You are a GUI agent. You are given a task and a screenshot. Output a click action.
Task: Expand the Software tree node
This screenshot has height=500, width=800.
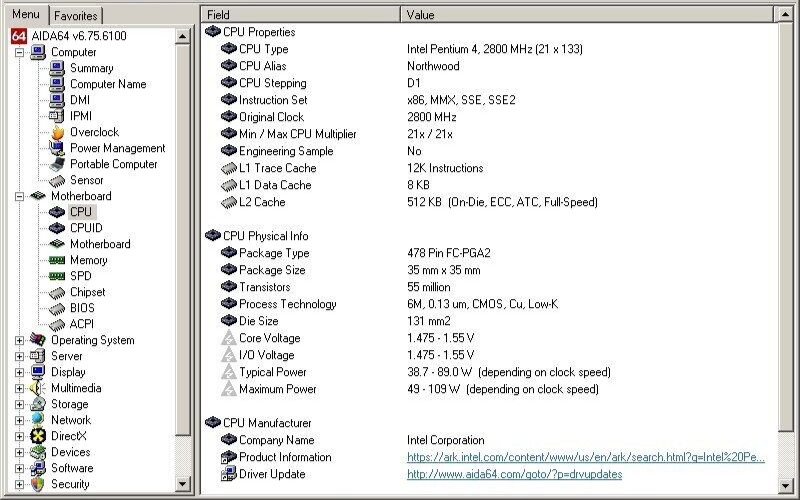tap(19, 468)
